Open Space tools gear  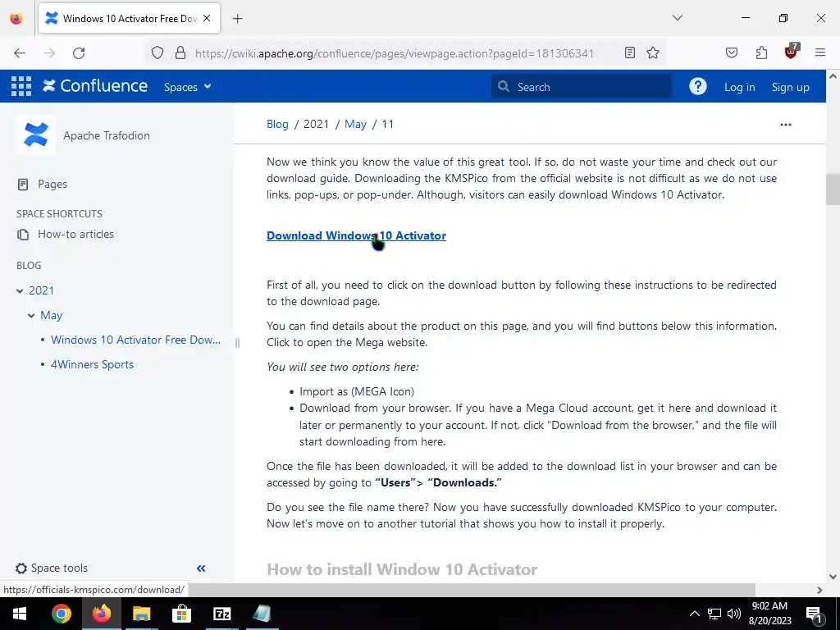[52, 568]
